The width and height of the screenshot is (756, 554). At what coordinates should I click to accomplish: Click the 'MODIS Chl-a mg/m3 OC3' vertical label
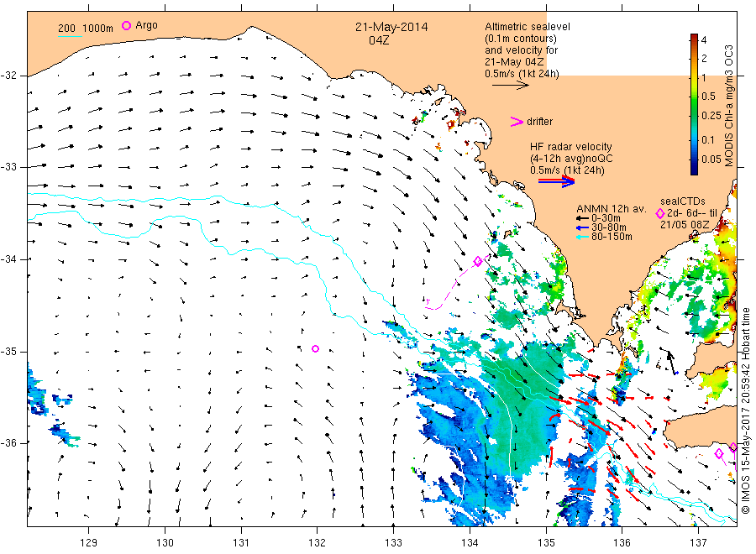[x=728, y=106]
